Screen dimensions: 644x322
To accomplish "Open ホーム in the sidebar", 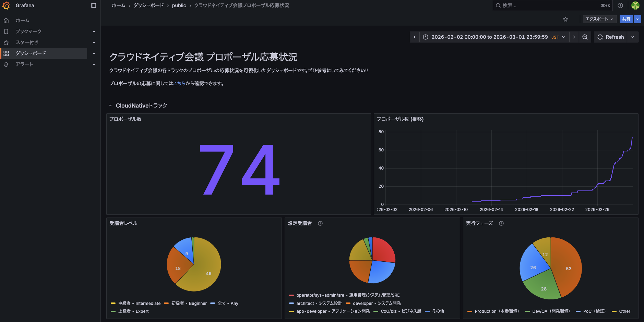I will click(x=23, y=21).
